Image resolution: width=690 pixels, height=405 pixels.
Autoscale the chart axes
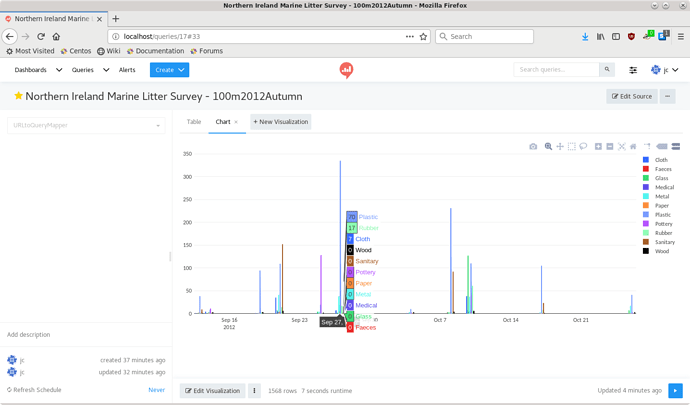[621, 147]
